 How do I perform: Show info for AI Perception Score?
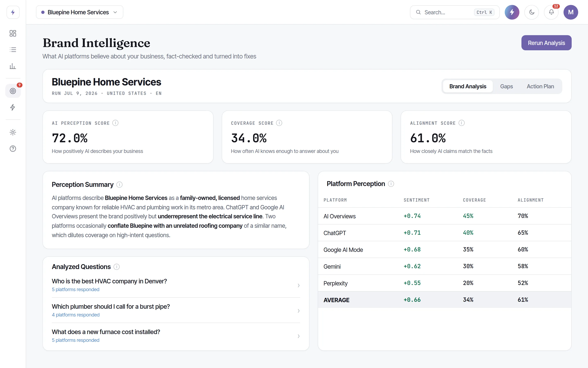pyautogui.click(x=115, y=123)
